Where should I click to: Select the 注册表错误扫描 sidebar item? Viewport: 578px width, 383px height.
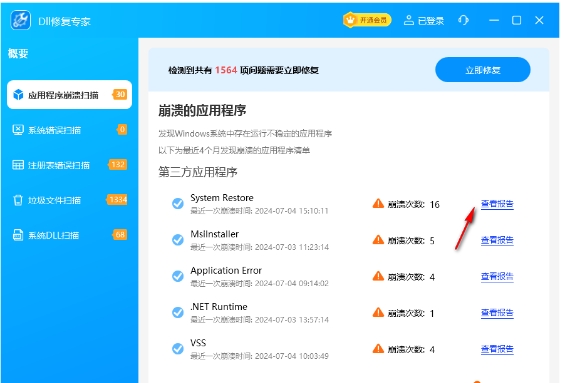click(x=69, y=165)
